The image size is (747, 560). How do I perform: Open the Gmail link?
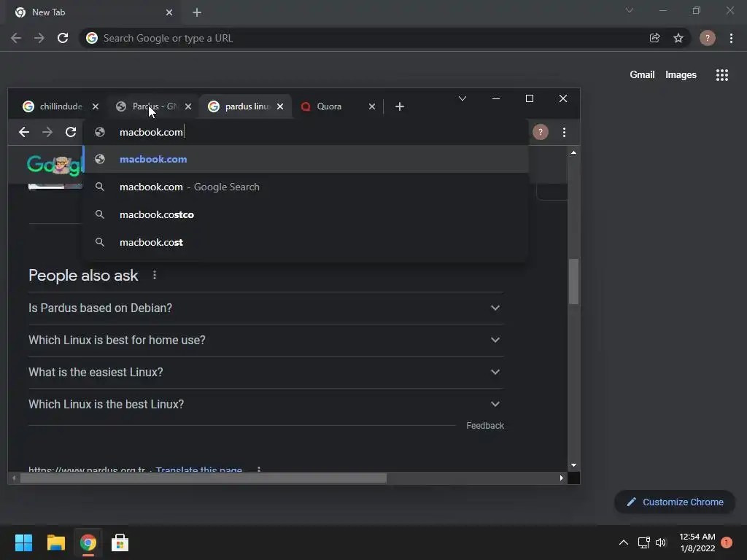(x=642, y=75)
